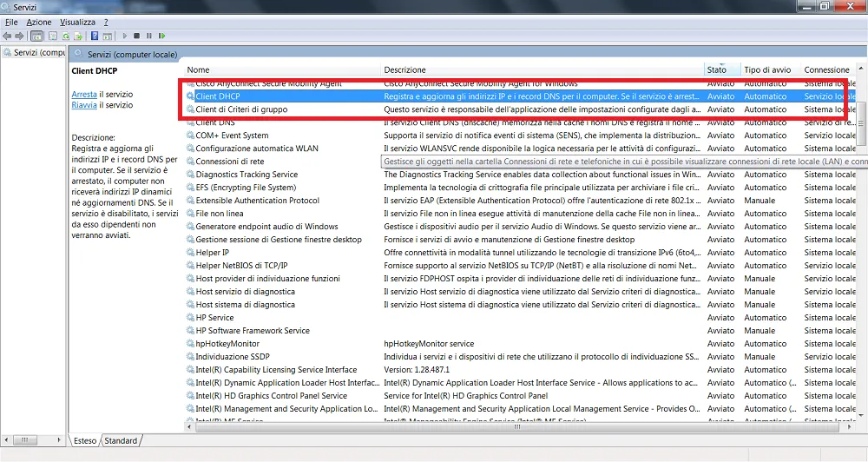Viewport: 868px width, 462px height.
Task: Click the Arresta link to stop service
Action: 84,94
